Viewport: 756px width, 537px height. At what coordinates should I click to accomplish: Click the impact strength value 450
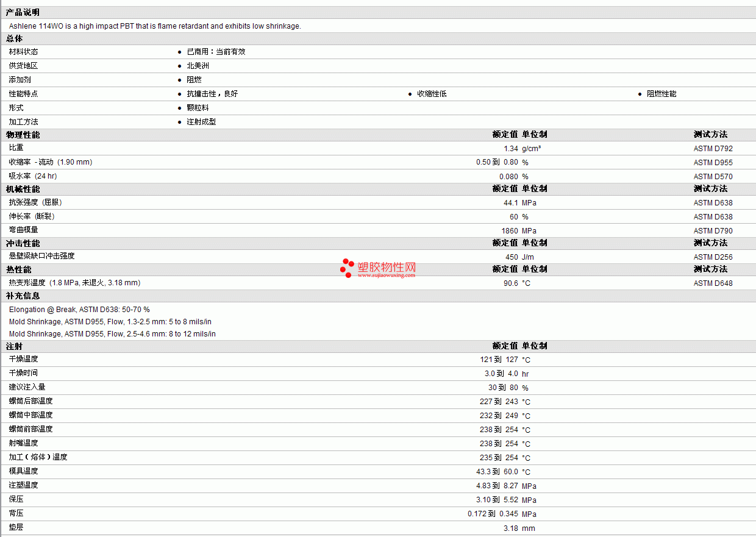click(x=512, y=257)
